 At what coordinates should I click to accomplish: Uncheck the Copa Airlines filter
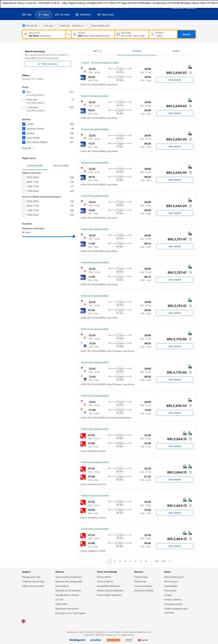(24, 138)
